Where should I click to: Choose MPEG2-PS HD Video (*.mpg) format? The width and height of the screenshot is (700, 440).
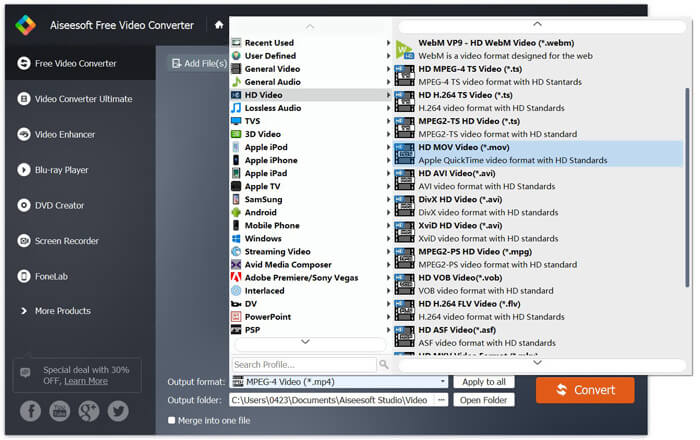tap(538, 258)
